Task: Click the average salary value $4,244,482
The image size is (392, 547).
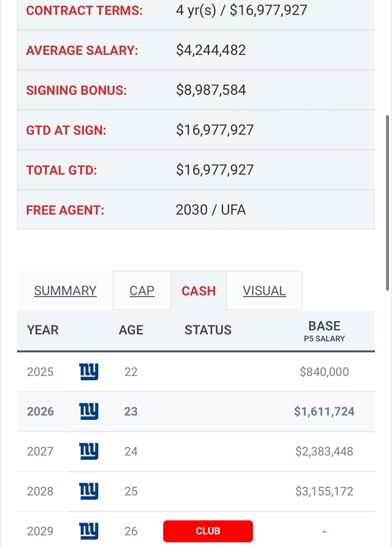Action: click(x=211, y=50)
